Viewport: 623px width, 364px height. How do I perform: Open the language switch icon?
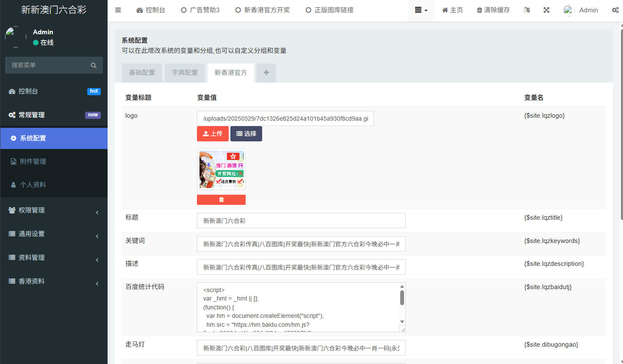coord(527,10)
